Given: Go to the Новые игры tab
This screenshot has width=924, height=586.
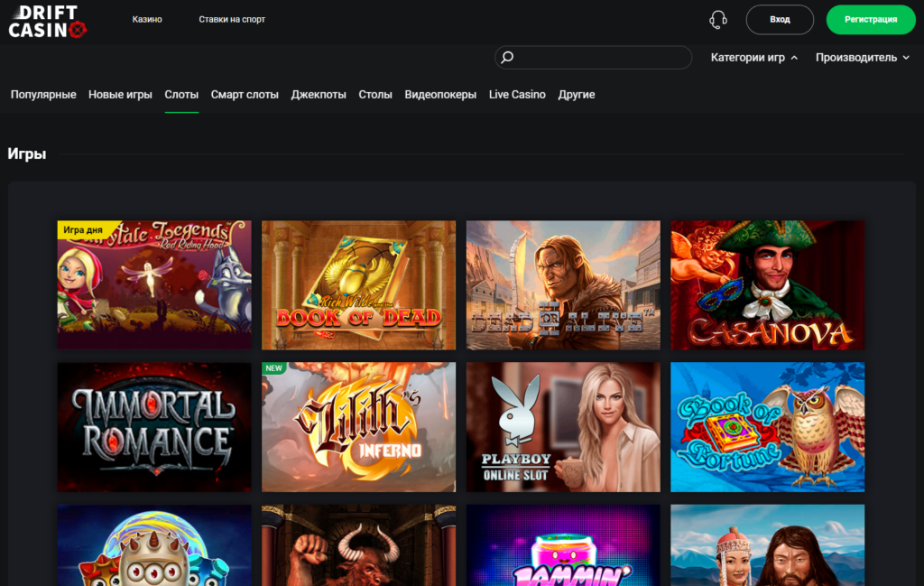Looking at the screenshot, I should point(120,95).
